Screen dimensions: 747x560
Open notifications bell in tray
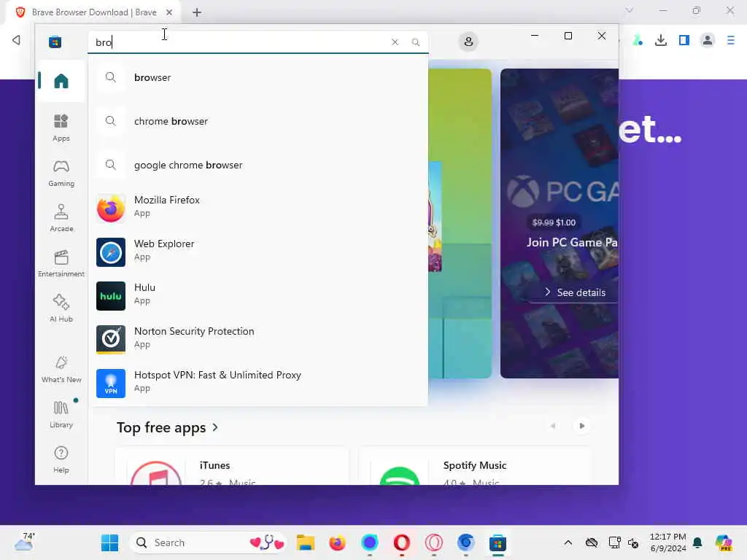(697, 542)
